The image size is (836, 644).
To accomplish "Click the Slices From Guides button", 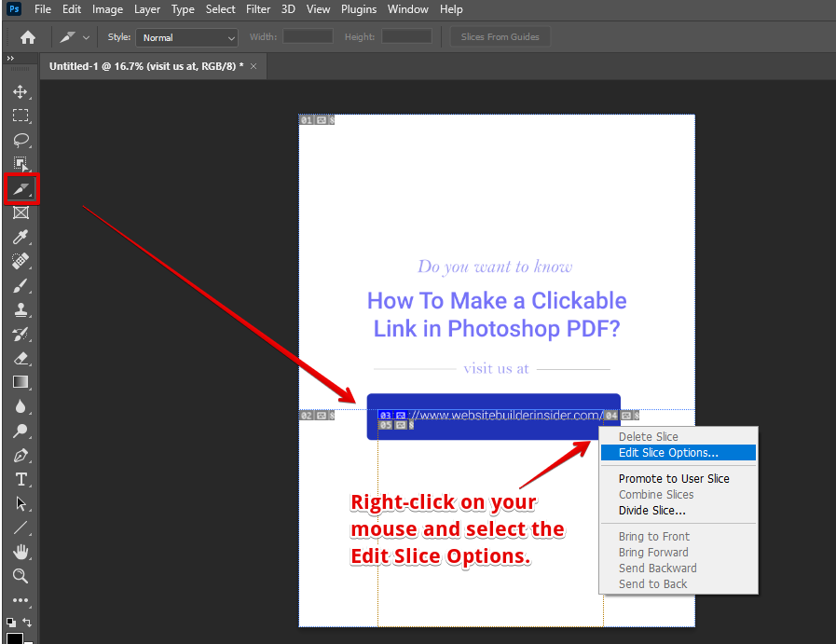I will [500, 37].
